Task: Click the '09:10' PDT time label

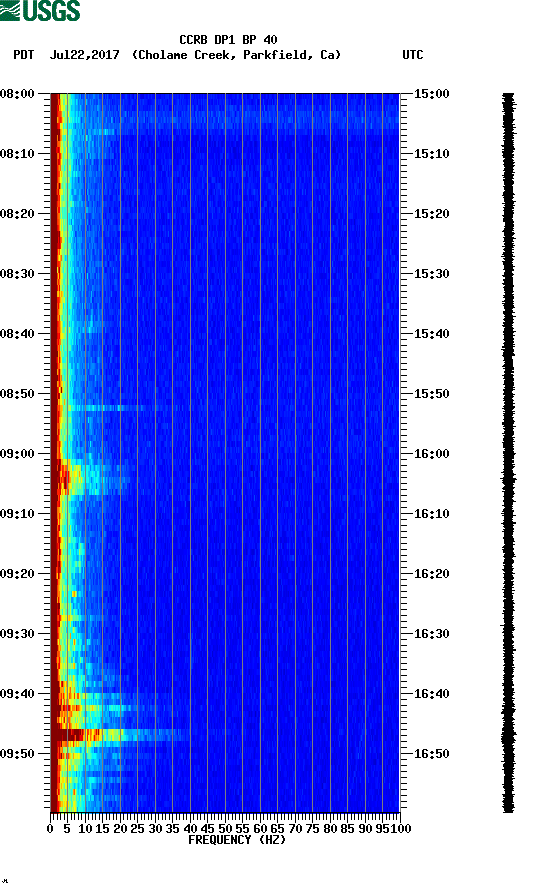Action: 18,514
